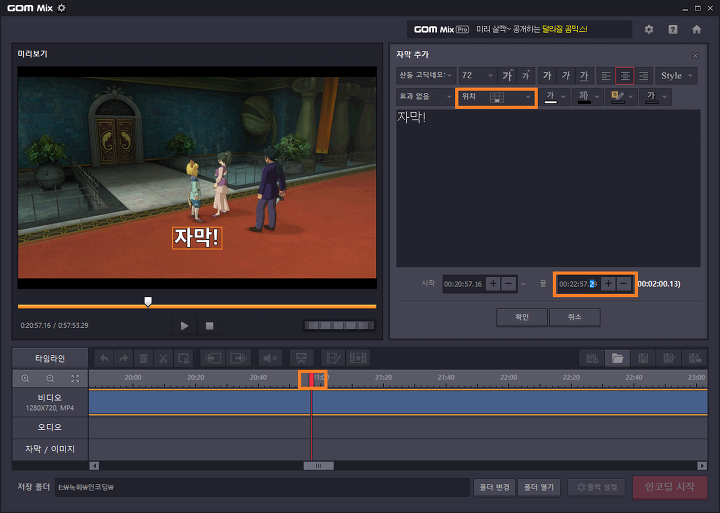Open the shadow color 가 dropdown
This screenshot has height=513, width=720.
point(655,96)
